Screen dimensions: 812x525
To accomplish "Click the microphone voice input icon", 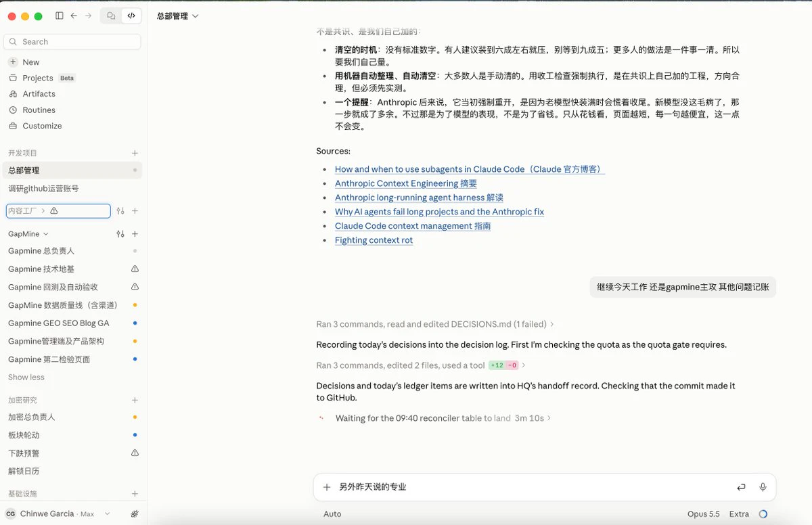I will (763, 487).
